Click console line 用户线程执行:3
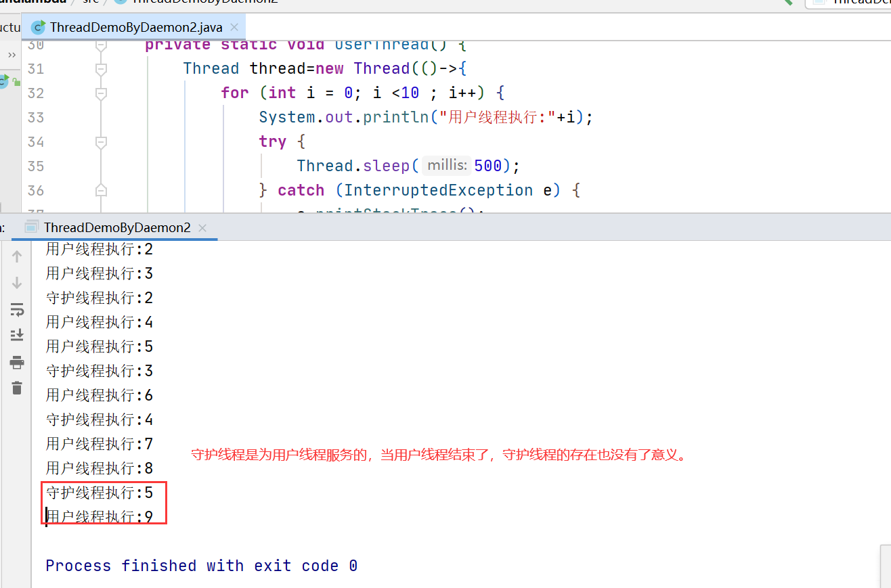891x588 pixels. pyautogui.click(x=100, y=273)
